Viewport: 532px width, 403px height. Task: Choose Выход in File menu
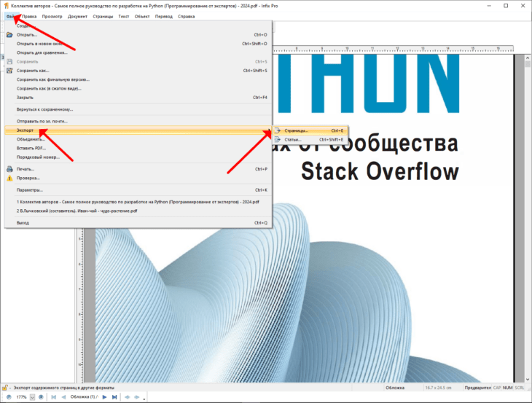(x=138, y=223)
